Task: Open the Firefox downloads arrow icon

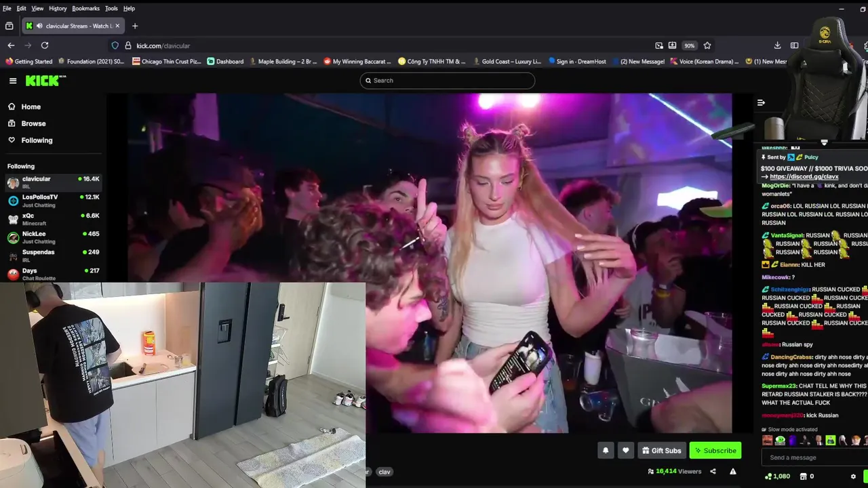Action: point(777,45)
